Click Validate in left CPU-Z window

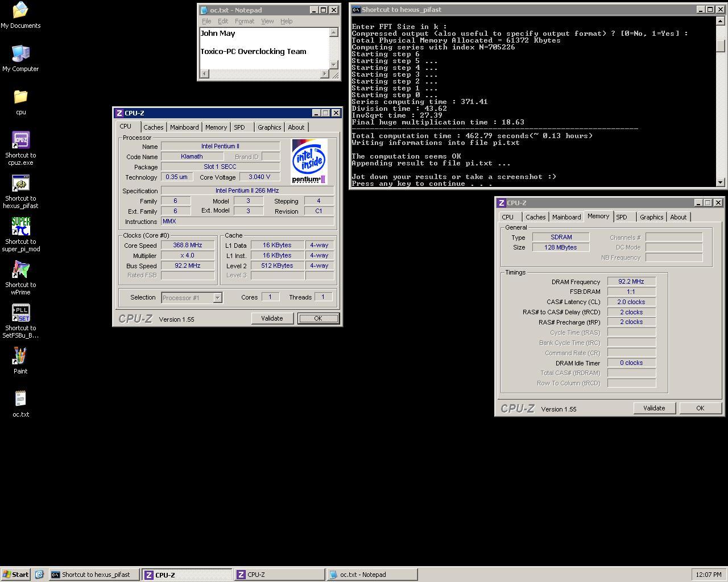click(x=272, y=318)
